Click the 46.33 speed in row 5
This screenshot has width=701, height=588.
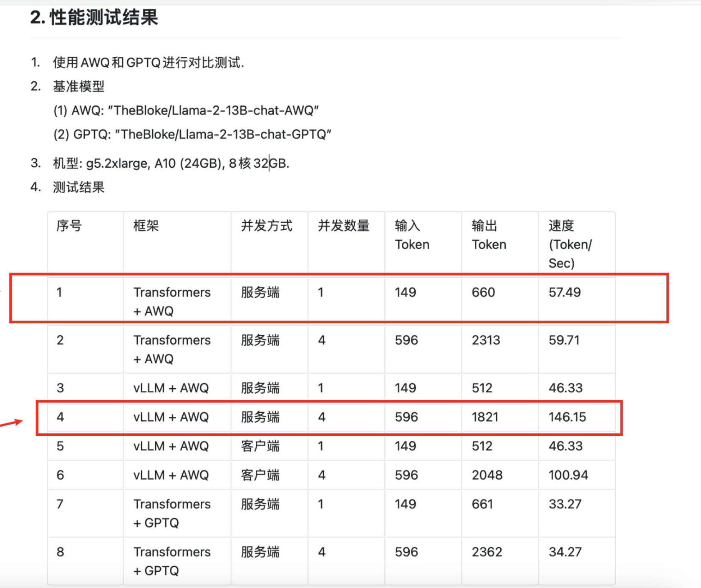[x=565, y=446]
